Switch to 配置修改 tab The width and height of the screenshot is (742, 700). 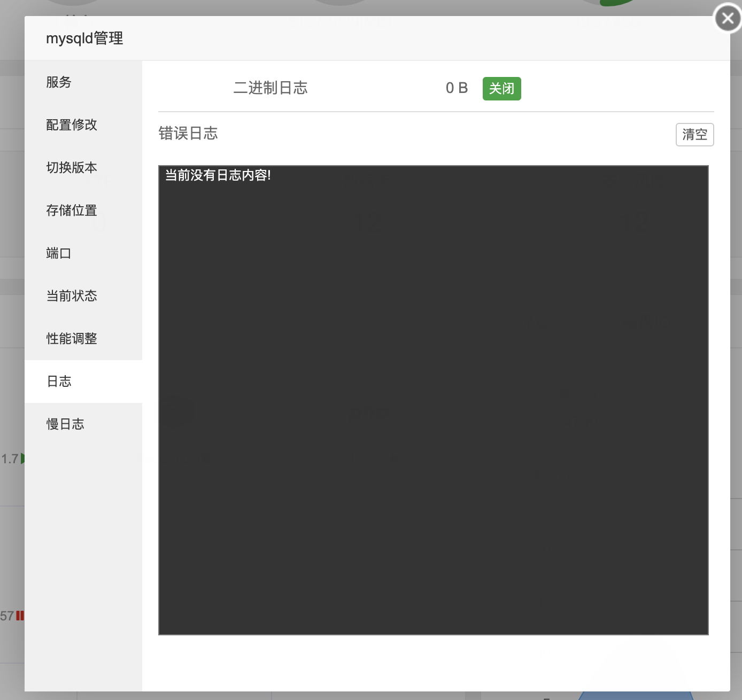pyautogui.click(x=83, y=125)
